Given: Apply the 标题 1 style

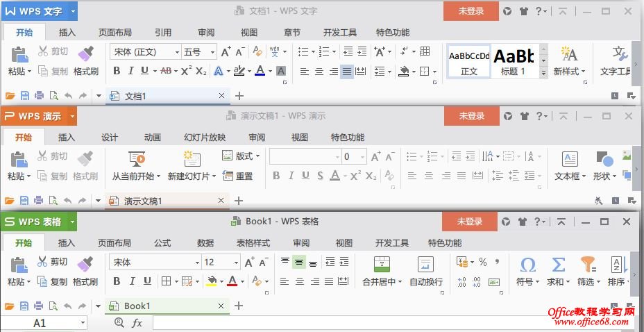Looking at the screenshot, I should point(514,61).
